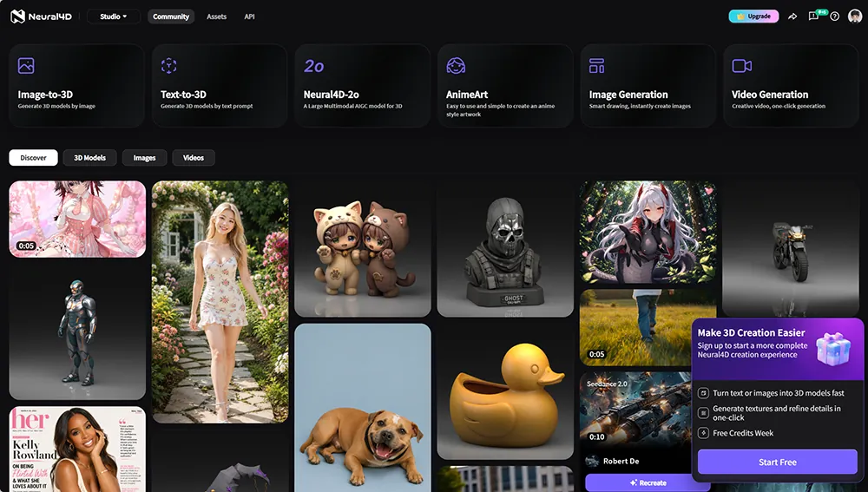Image resolution: width=868 pixels, height=492 pixels.
Task: Click 'Turn text or images into 3D models fast'
Action: (779, 393)
